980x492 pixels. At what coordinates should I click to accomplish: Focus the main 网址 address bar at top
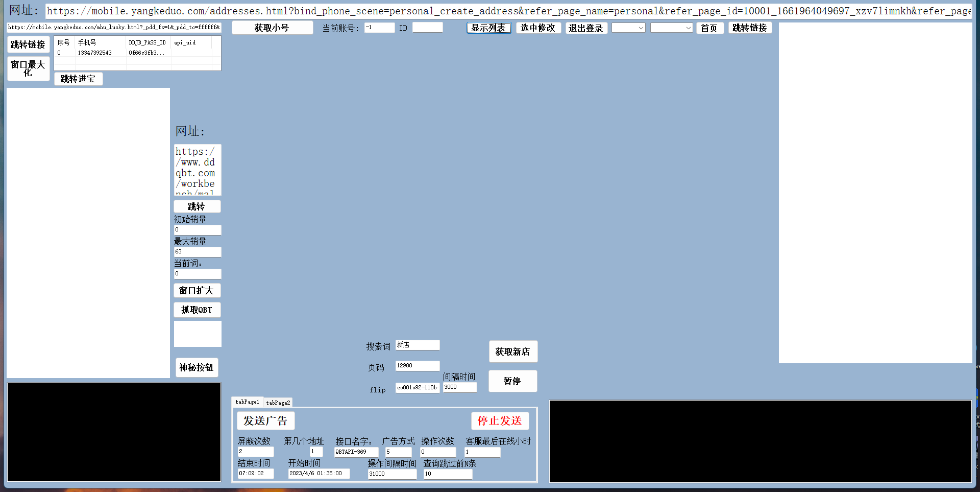[508, 11]
